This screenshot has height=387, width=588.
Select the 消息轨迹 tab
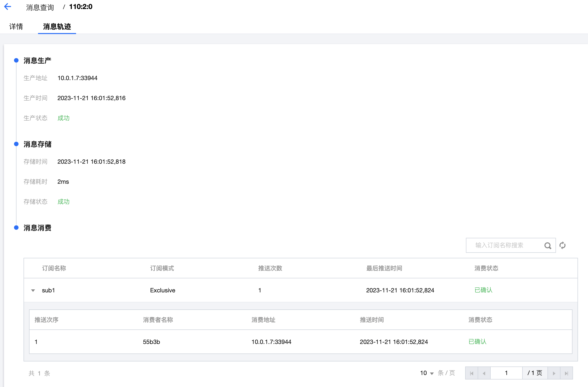57,27
